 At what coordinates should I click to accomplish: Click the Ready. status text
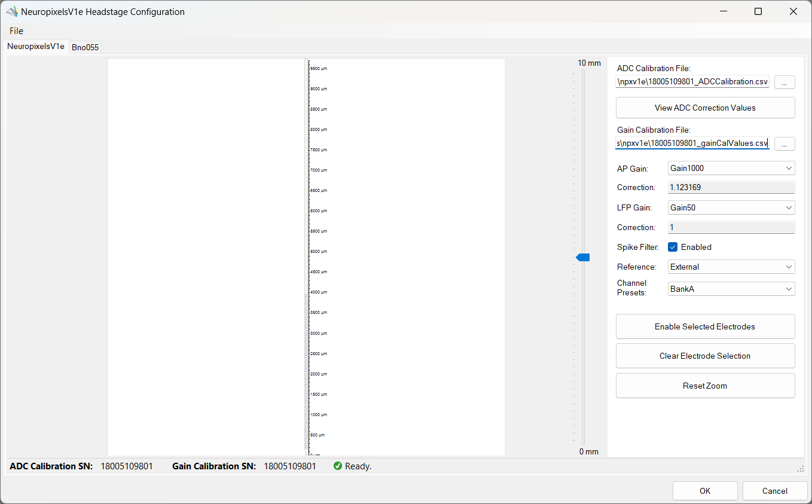(358, 466)
